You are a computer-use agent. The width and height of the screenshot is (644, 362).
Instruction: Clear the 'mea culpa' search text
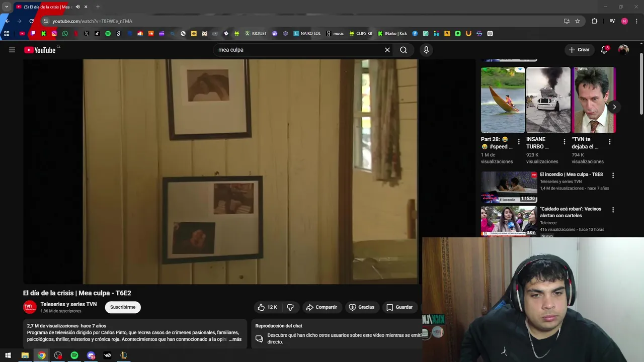tap(387, 50)
